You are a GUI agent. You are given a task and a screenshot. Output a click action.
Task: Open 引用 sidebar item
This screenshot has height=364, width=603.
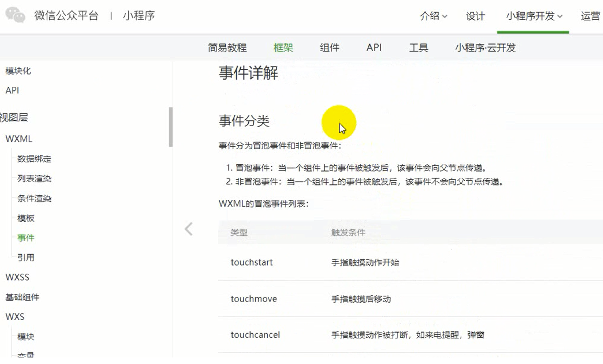click(26, 257)
